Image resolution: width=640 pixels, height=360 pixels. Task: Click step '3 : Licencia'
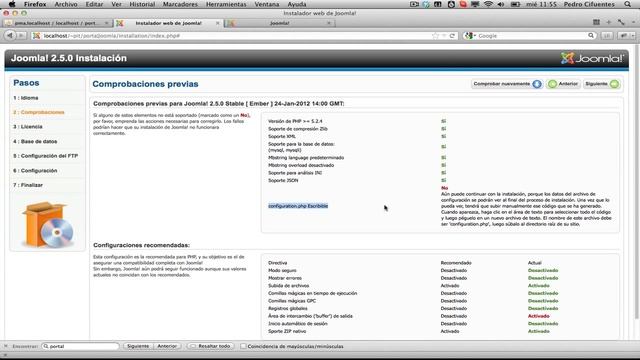[x=28, y=127]
